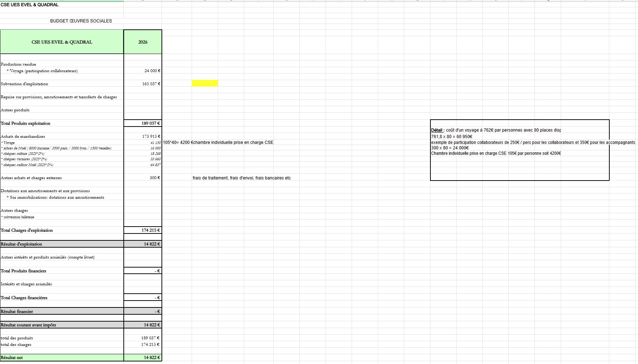Select the chambre individuelle prise en charge note
The height and width of the screenshot is (364, 638).
tap(218, 142)
